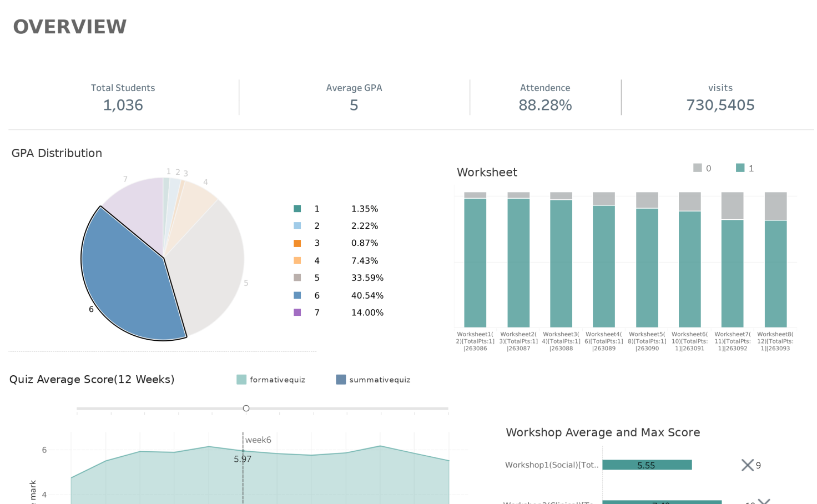Click the Worksheet8 x-axis label
Screen dimensions: 817x504
[775, 341]
